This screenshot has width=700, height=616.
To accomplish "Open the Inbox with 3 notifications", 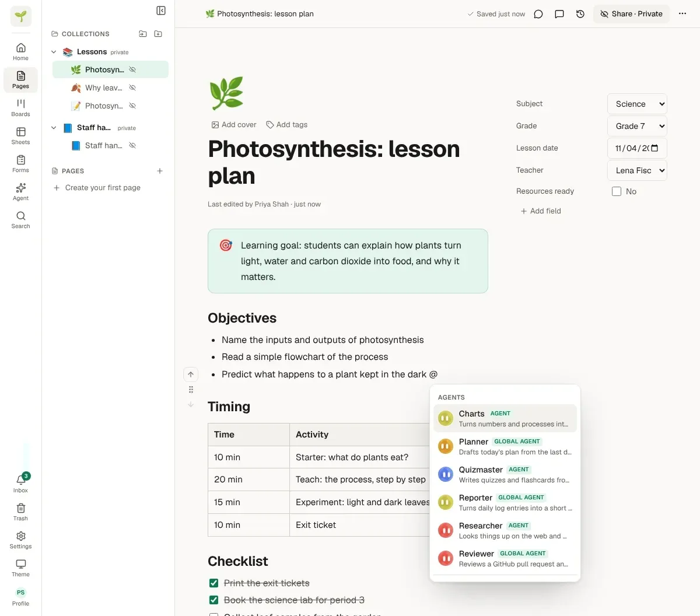I will click(20, 484).
